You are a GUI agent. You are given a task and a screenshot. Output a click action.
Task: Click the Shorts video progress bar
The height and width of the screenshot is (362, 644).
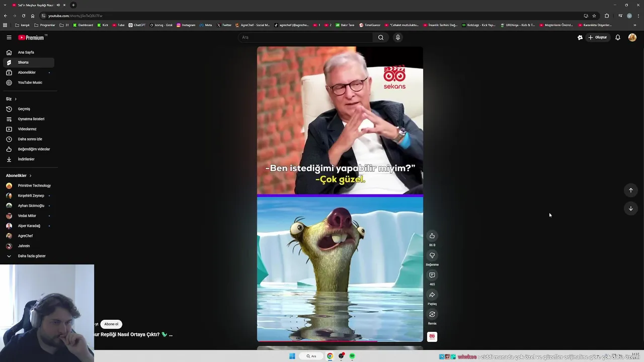point(340,341)
